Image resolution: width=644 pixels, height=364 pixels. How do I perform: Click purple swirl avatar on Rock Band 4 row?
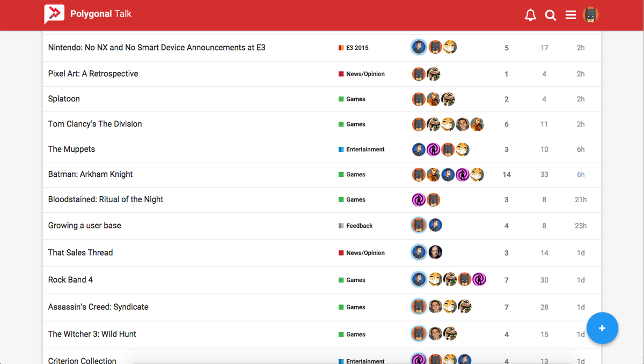point(479,279)
